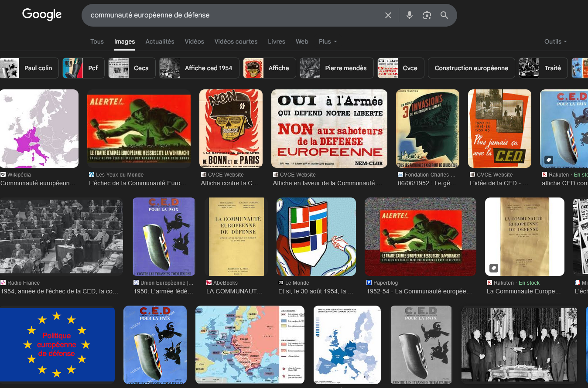
Task: Open the '3 Invasions' poster thumbnail
Action: tap(427, 129)
